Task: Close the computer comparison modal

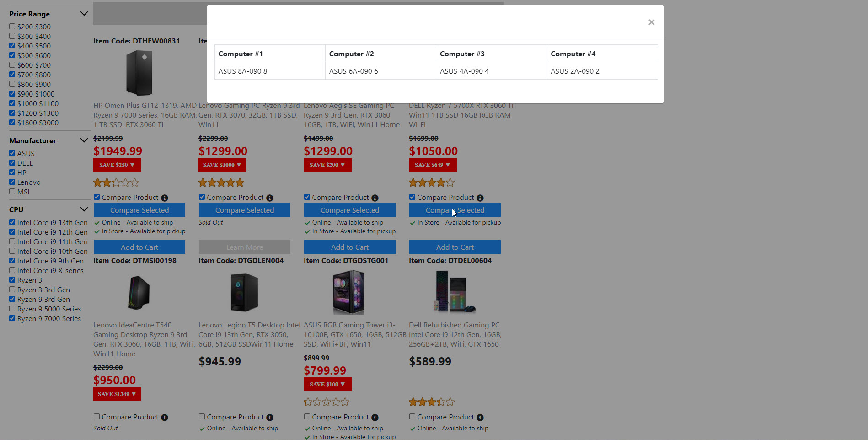Action: (651, 22)
